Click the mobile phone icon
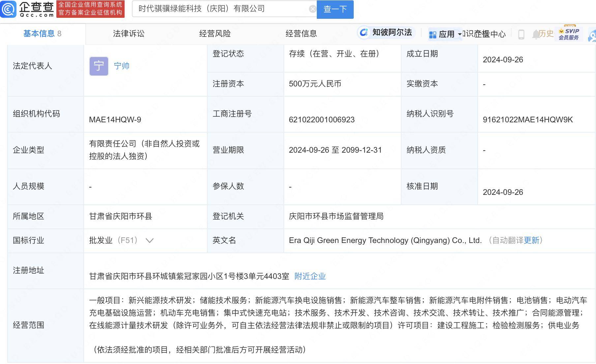 pyautogui.click(x=521, y=34)
